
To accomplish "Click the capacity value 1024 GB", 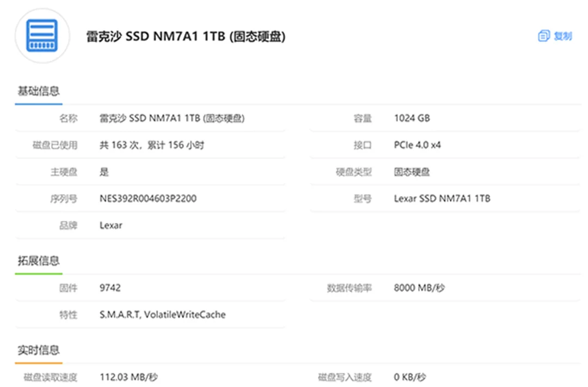I will 412,118.
